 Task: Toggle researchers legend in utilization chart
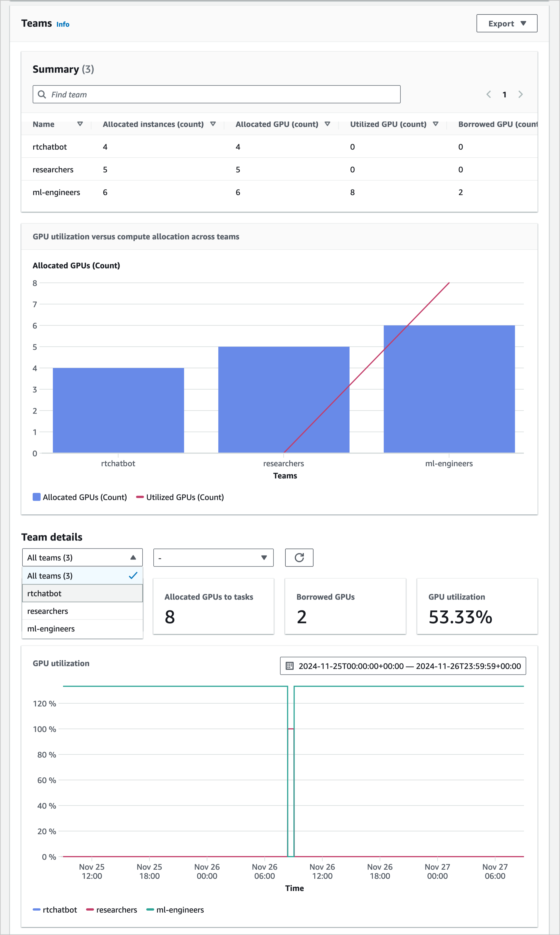111,910
